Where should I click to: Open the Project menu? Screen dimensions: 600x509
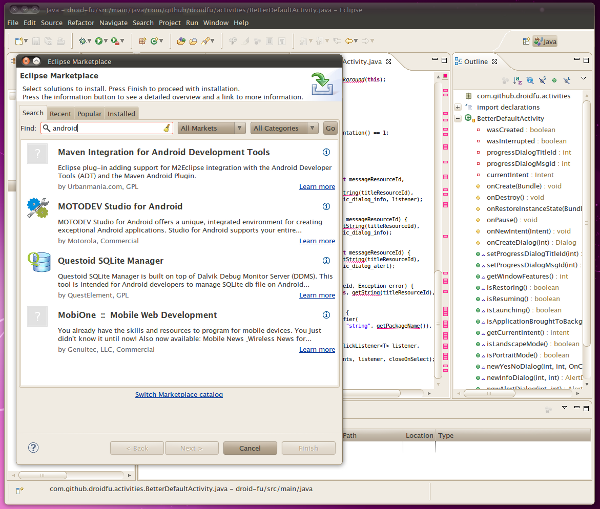click(170, 23)
